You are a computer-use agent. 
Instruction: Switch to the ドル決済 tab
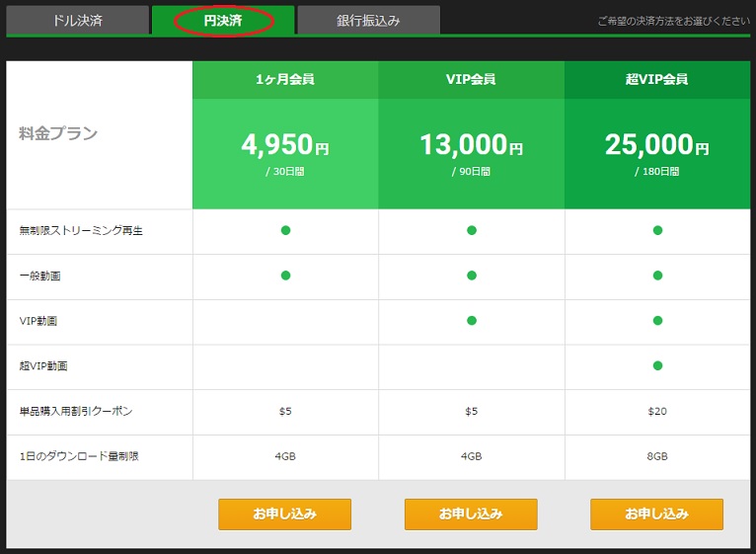click(x=78, y=21)
